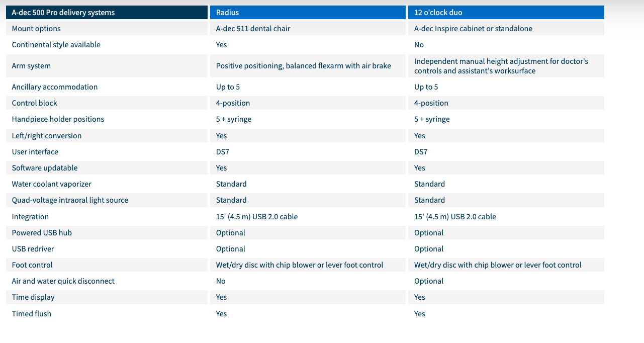Select the "Radius" column header
Image resolution: width=644 pixels, height=343 pixels.
click(227, 12)
